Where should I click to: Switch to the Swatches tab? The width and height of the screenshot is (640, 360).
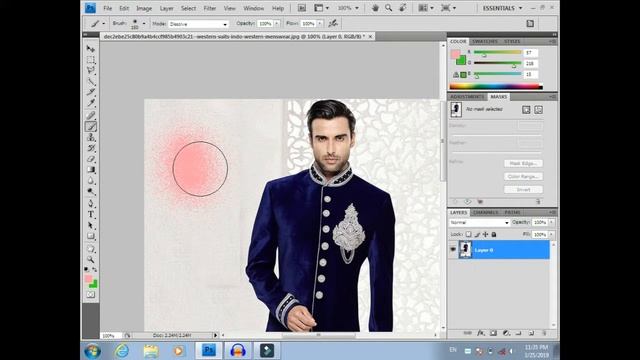click(485, 41)
